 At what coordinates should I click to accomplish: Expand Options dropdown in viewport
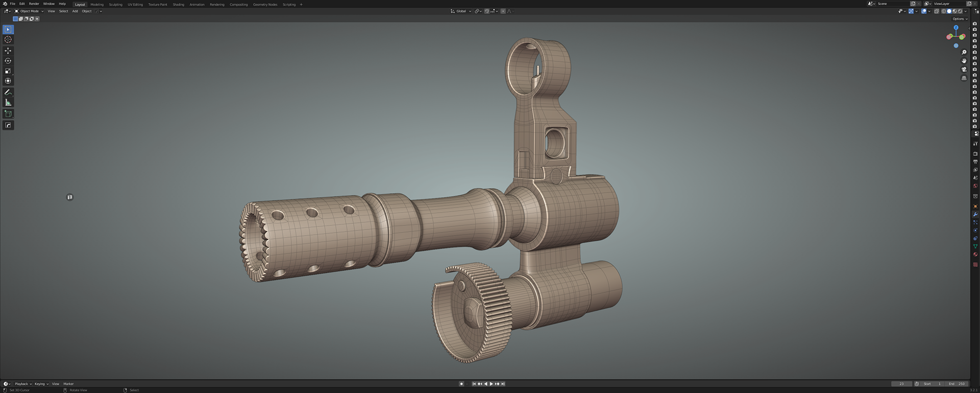(960, 19)
